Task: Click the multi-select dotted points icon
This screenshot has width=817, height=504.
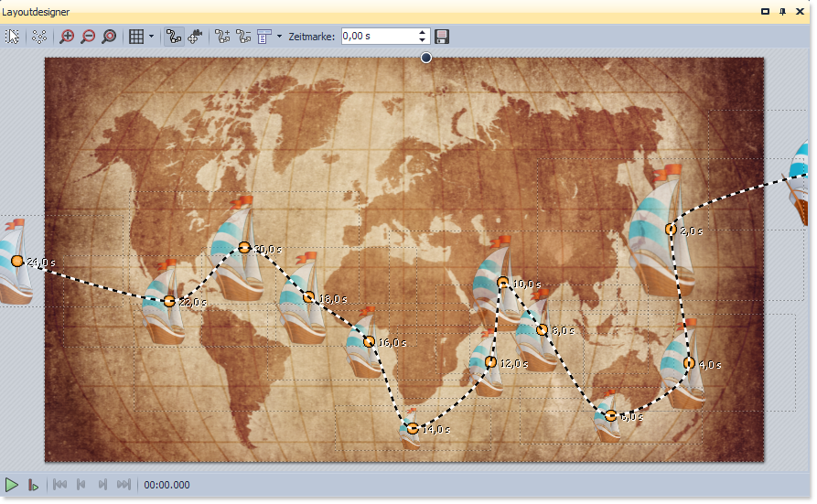Action: click(39, 37)
